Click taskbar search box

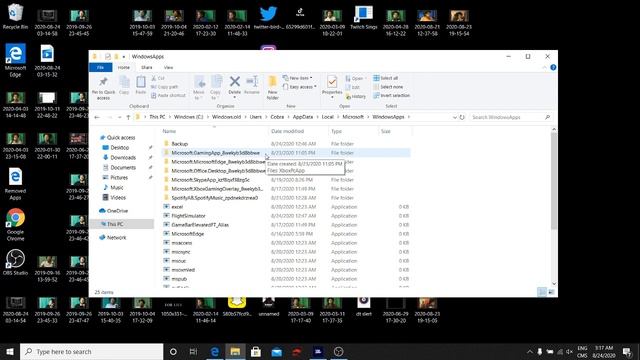pyautogui.click(x=91, y=351)
